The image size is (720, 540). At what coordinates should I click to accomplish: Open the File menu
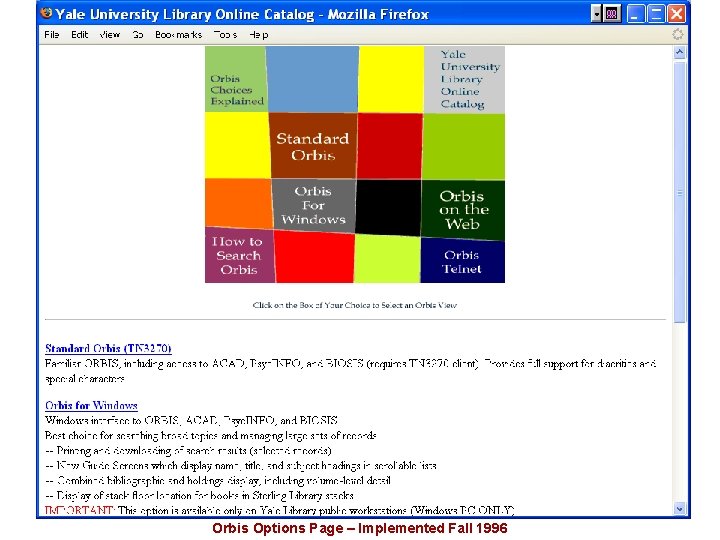click(x=51, y=35)
